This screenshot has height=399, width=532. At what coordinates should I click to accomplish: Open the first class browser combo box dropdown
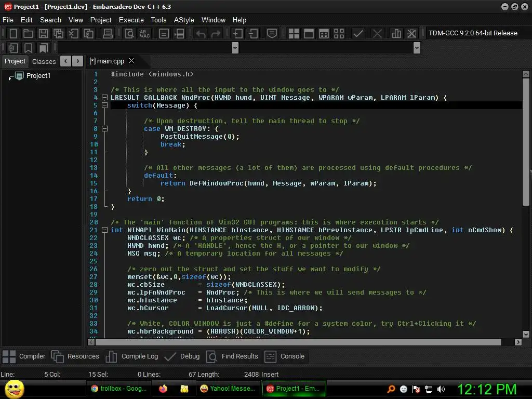point(235,48)
